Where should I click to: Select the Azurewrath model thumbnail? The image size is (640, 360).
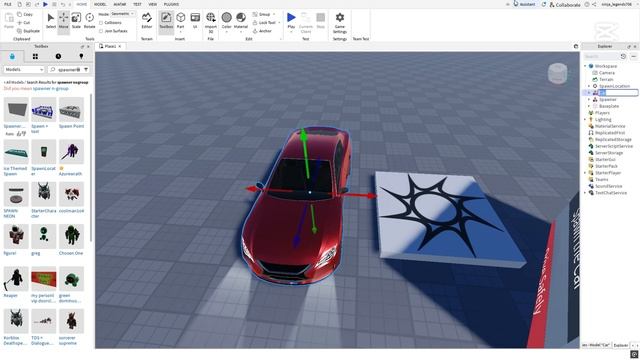pos(71,152)
